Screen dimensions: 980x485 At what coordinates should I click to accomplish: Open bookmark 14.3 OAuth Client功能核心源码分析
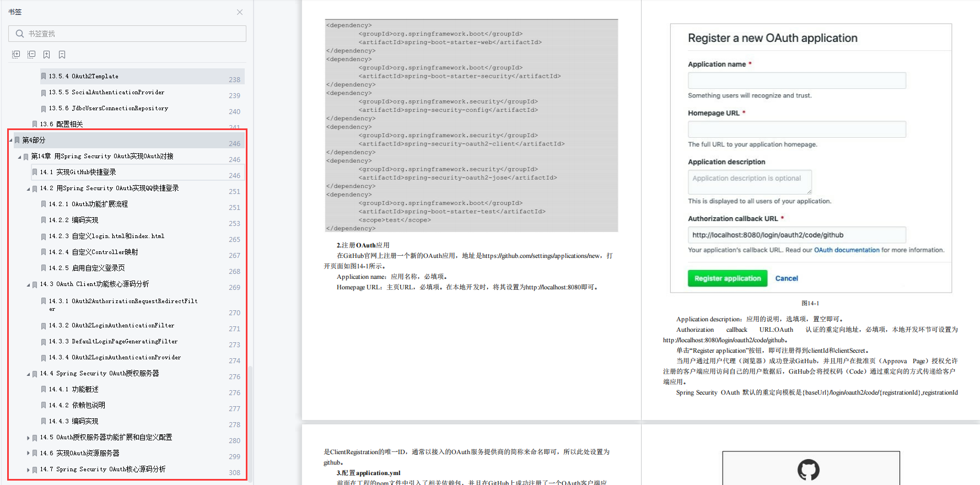(x=94, y=284)
